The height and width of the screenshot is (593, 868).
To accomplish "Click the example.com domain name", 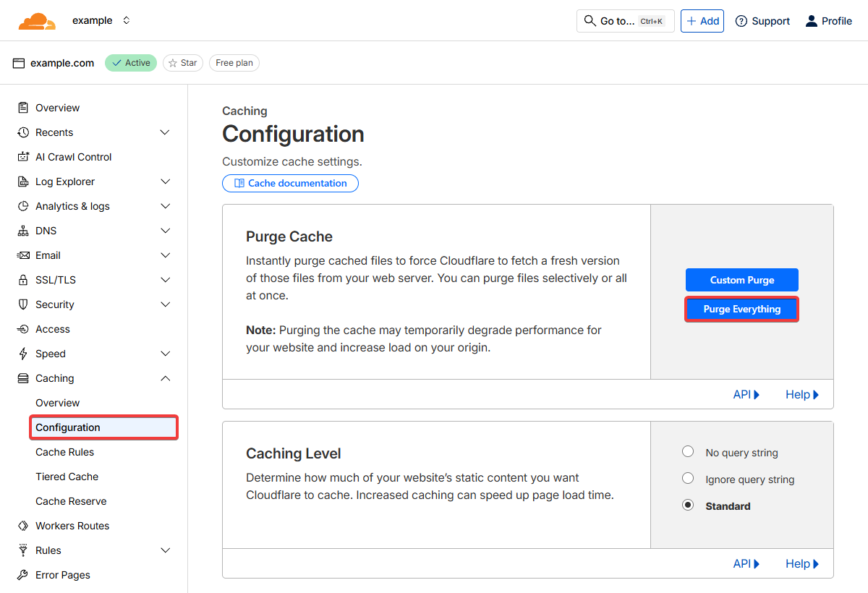I will pyautogui.click(x=62, y=63).
